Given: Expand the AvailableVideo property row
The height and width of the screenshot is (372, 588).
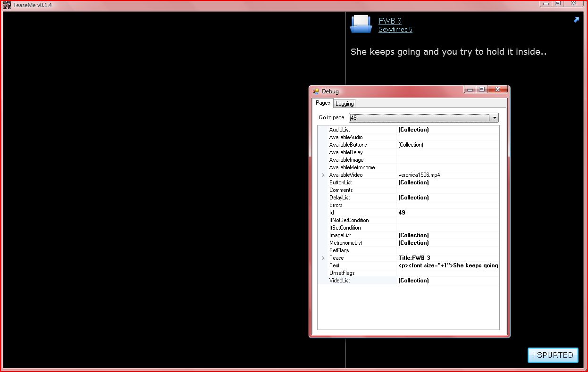Looking at the screenshot, I should 323,175.
